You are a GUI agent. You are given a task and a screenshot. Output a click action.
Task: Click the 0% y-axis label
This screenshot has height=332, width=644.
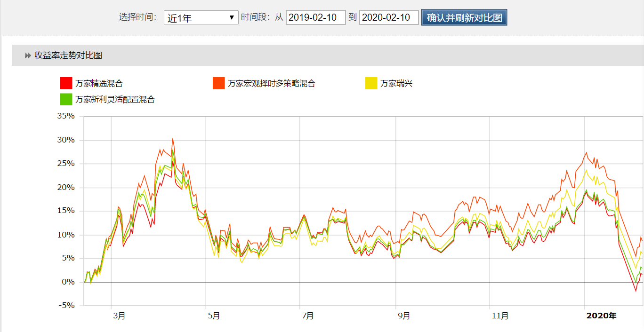68,282
